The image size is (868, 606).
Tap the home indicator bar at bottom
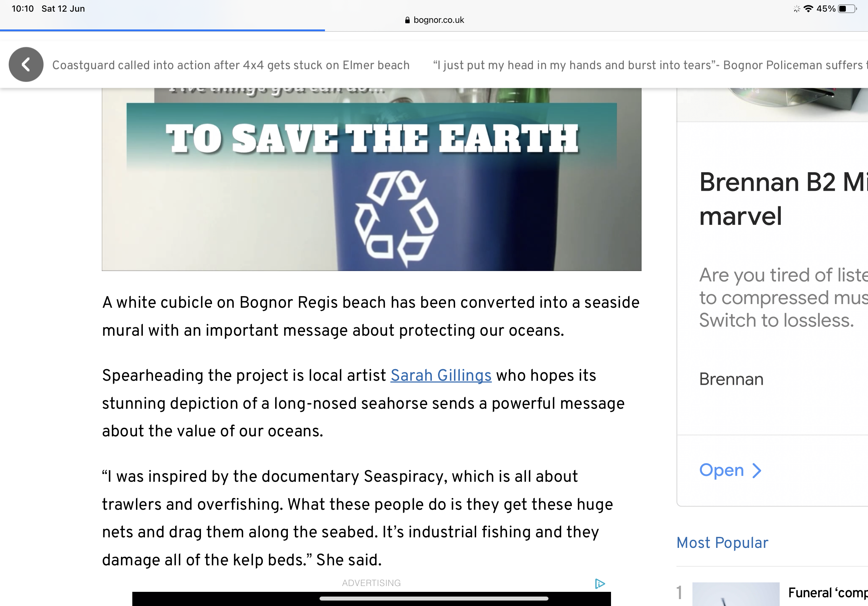point(434,598)
